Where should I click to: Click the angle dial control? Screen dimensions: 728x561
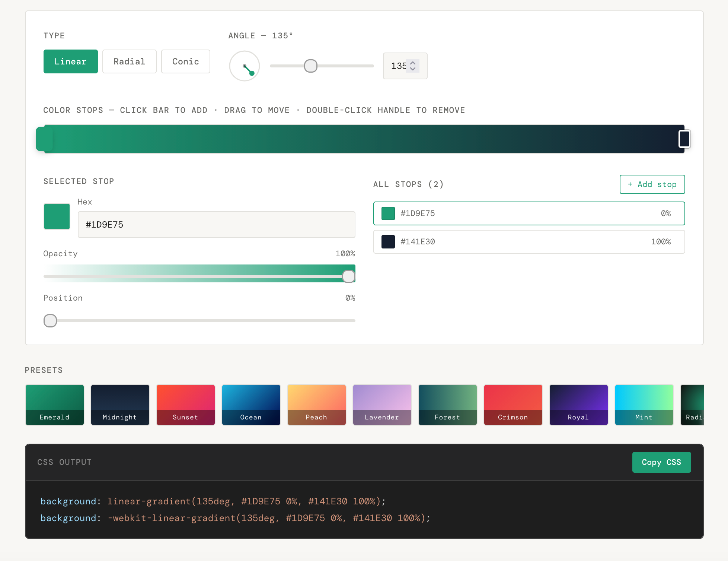245,66
